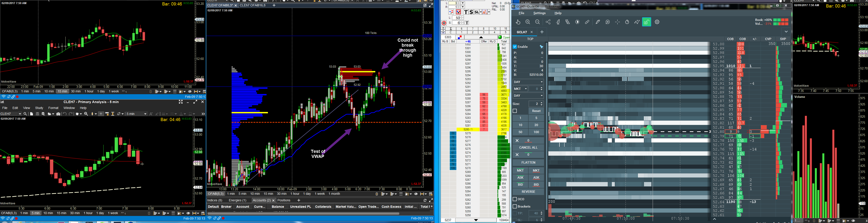Click the Bookmap stopwatch timer icon
The image size is (868, 223).
[x=627, y=22]
